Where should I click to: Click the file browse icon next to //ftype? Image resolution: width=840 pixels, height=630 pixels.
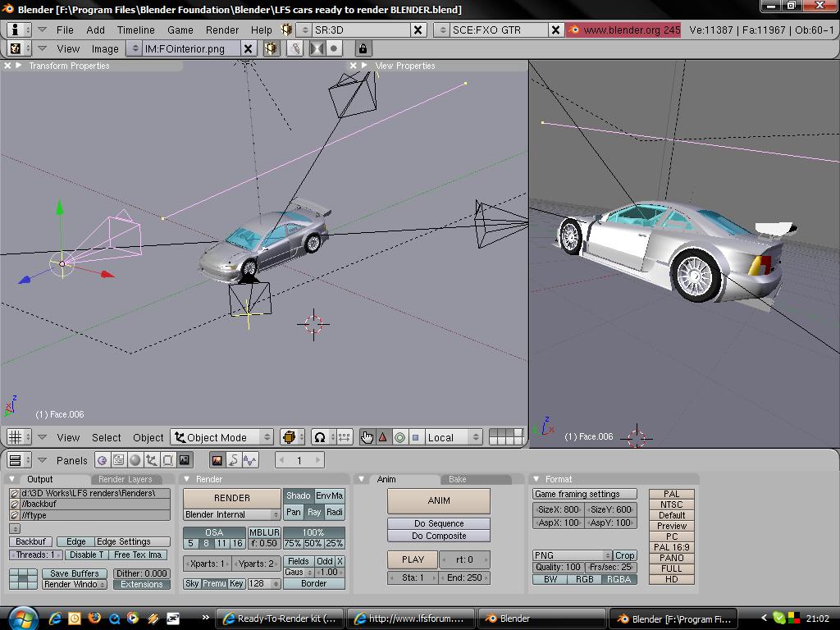click(x=15, y=515)
